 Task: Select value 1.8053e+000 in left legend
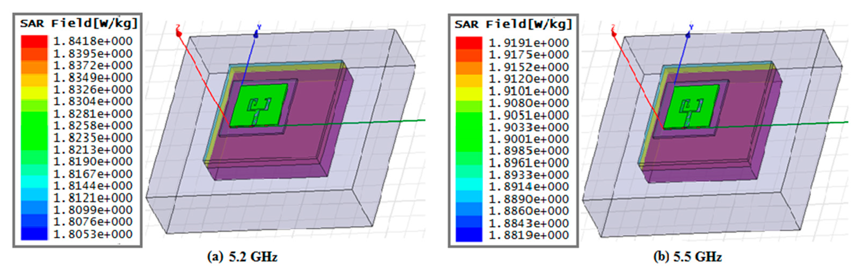93,234
